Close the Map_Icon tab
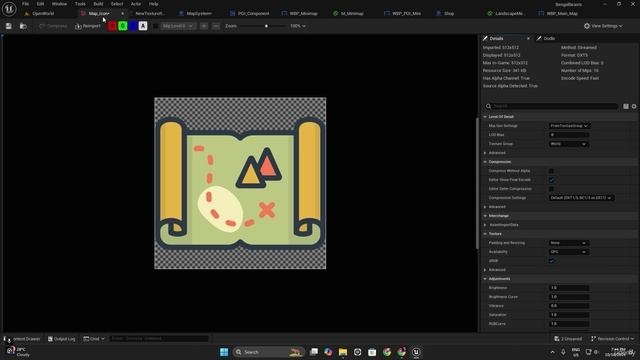This screenshot has height=360, width=640. pyautogui.click(x=122, y=13)
